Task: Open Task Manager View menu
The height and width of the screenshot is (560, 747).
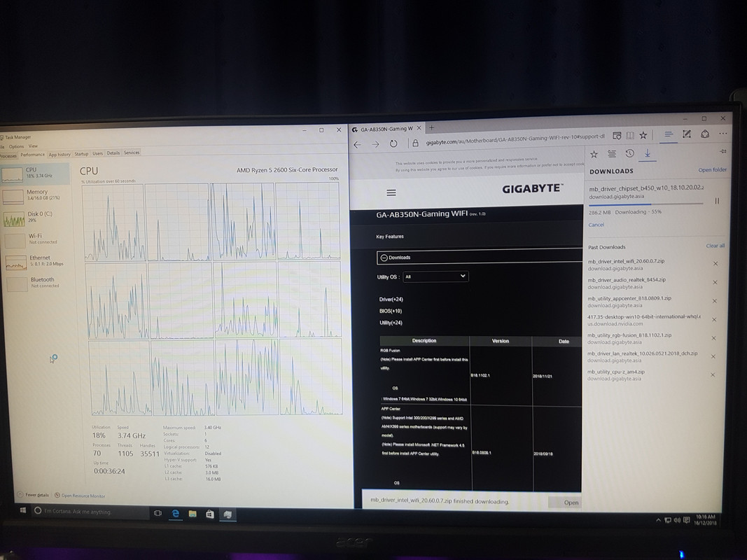Action: (33, 146)
